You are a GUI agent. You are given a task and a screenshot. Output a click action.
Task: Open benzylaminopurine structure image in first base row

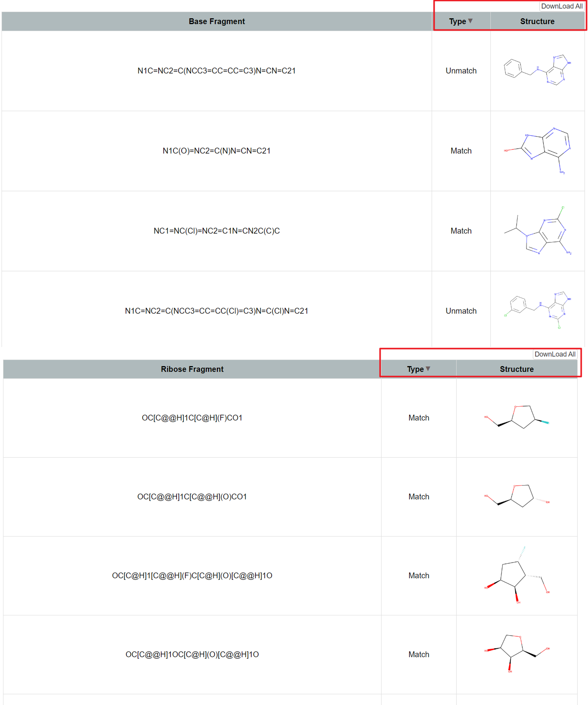(x=537, y=70)
